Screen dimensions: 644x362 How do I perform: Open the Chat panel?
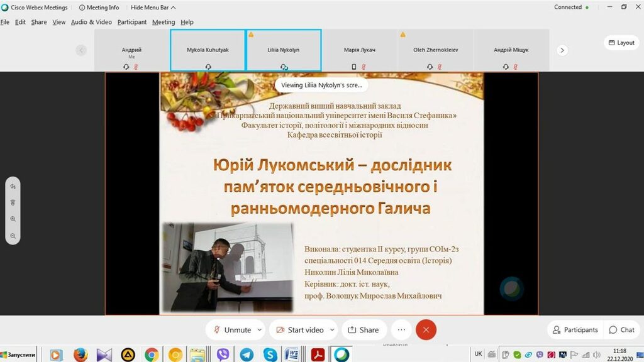point(621,330)
